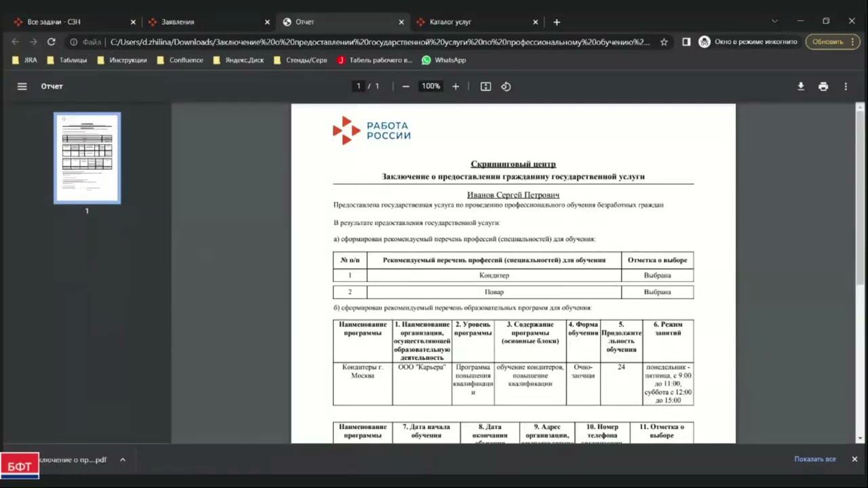The image size is (868, 488).
Task: Click the PDF page number field
Action: [358, 86]
